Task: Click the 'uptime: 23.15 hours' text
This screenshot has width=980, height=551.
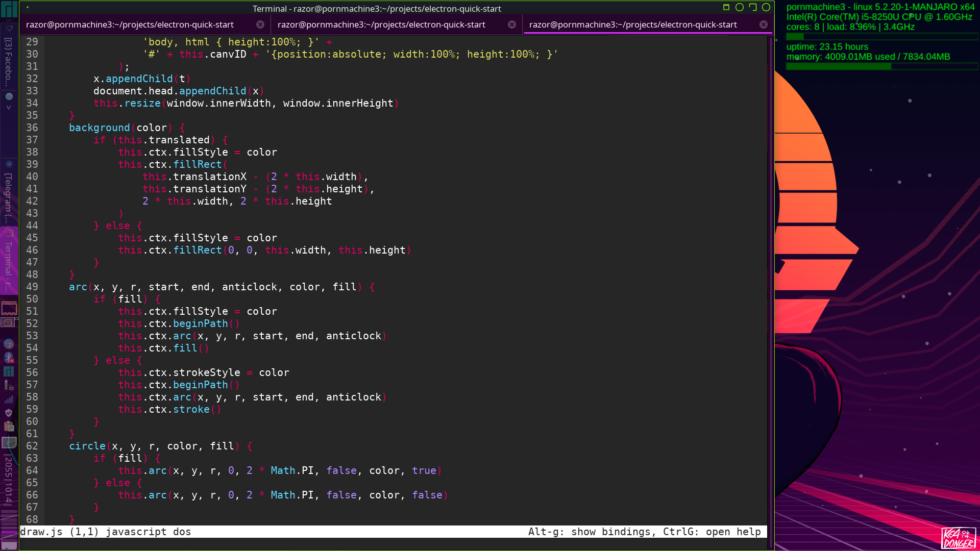Action: (827, 47)
